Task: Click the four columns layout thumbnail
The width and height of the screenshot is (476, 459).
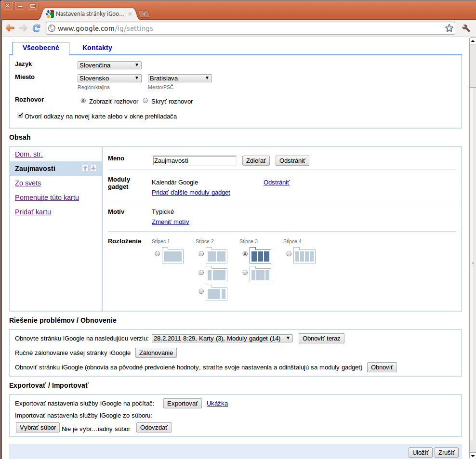Action: coord(304,256)
